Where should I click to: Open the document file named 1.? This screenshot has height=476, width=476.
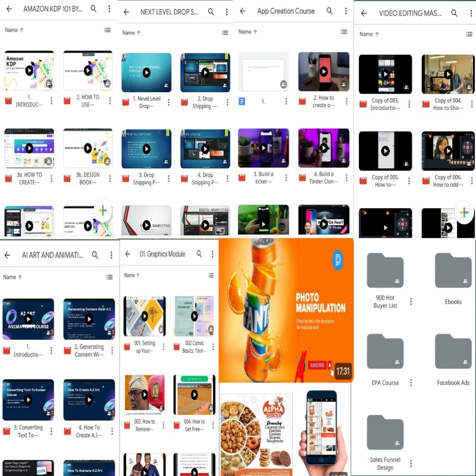click(x=263, y=71)
